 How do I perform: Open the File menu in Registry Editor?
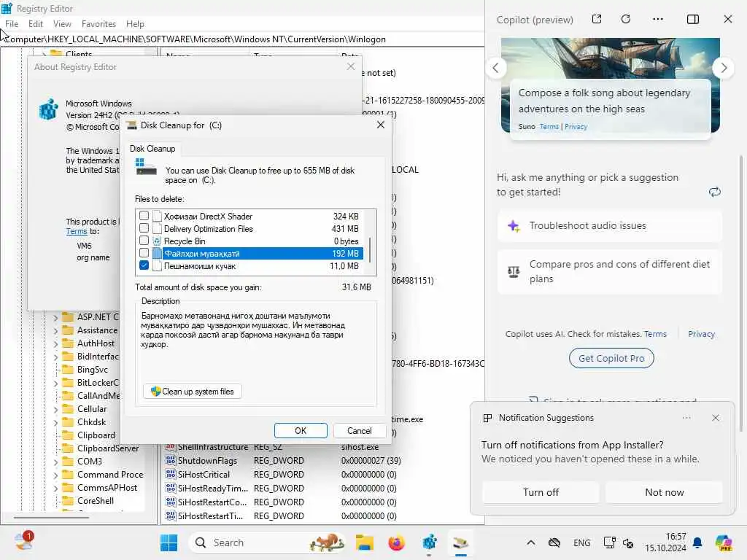12,24
